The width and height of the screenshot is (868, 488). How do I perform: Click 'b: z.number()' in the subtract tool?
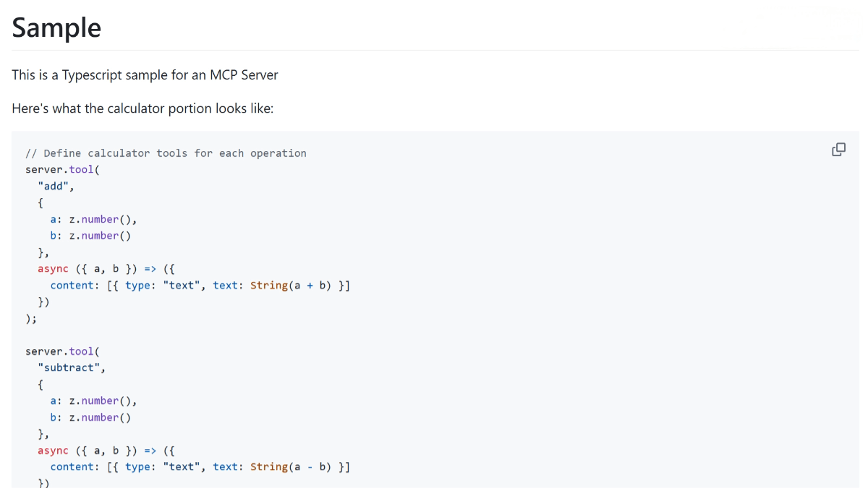click(x=90, y=417)
